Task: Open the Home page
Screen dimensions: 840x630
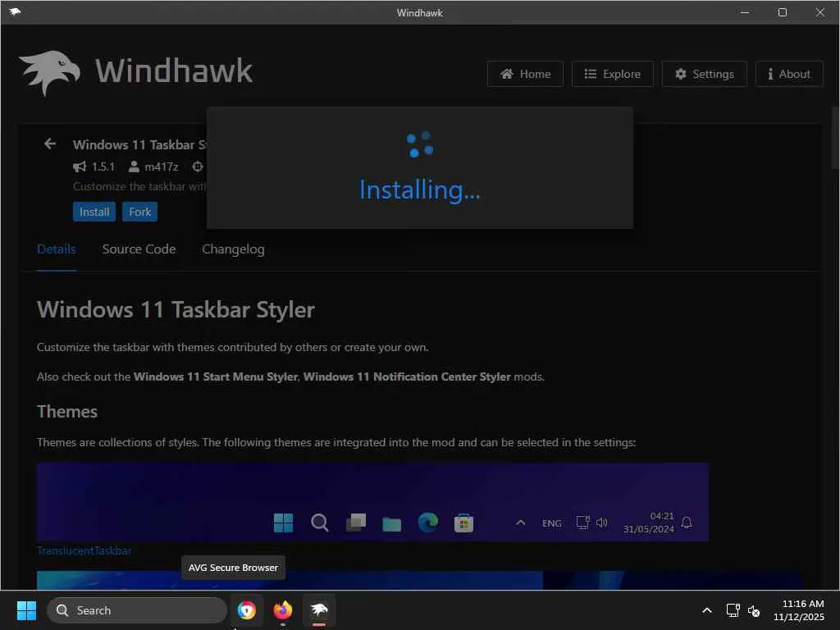Action: pyautogui.click(x=525, y=74)
